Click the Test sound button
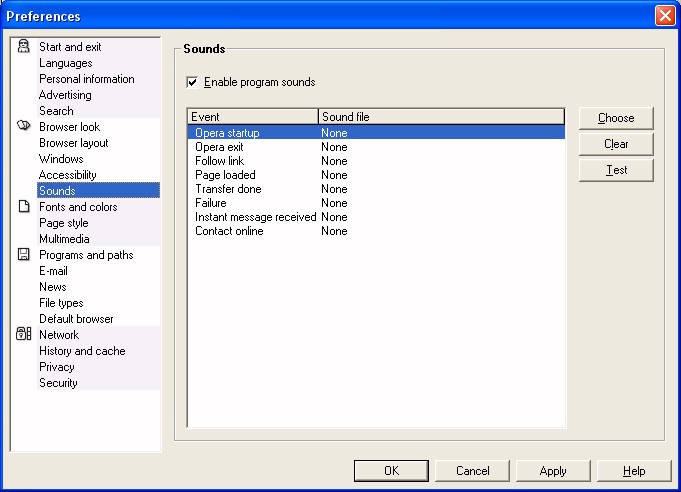Image resolution: width=681 pixels, height=492 pixels. (x=616, y=170)
